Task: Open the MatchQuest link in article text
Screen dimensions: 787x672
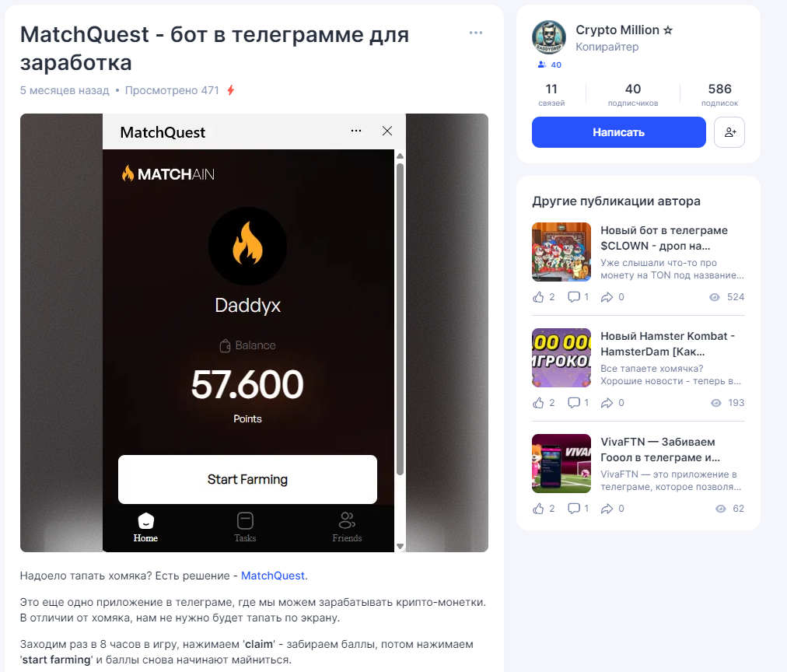Action: coord(272,576)
